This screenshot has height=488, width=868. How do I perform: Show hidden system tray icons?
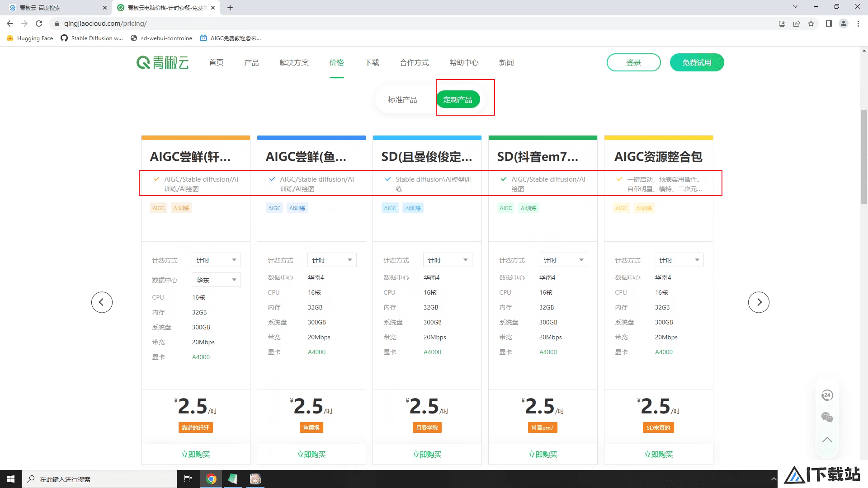click(x=774, y=479)
